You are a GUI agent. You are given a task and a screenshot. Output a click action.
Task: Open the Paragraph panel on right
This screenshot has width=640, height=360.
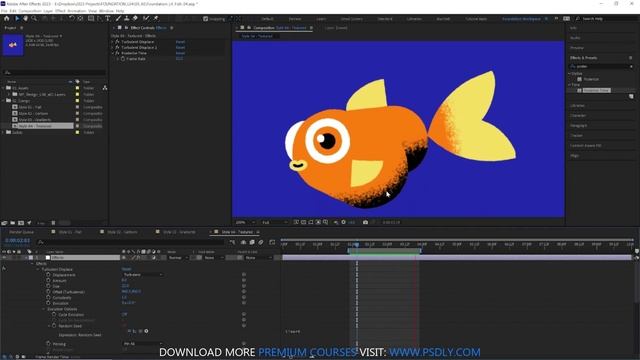[578, 125]
